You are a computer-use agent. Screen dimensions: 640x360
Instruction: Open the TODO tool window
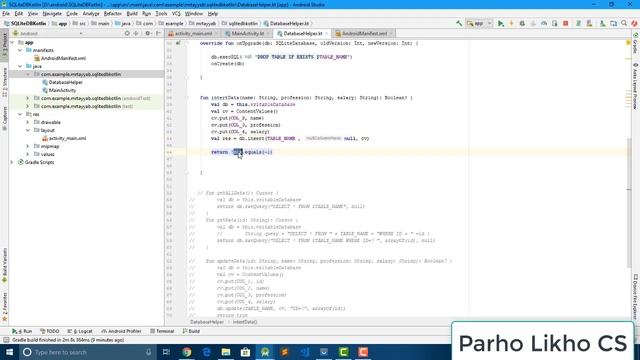[x=50, y=331]
